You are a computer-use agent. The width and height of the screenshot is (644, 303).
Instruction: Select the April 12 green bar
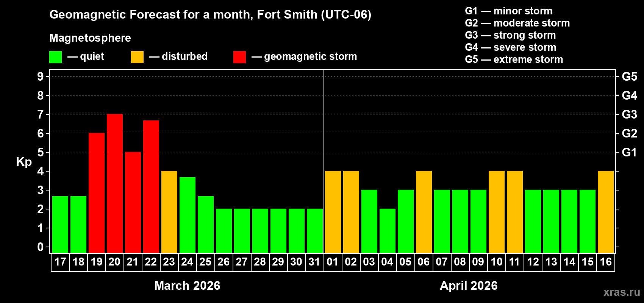(x=533, y=222)
